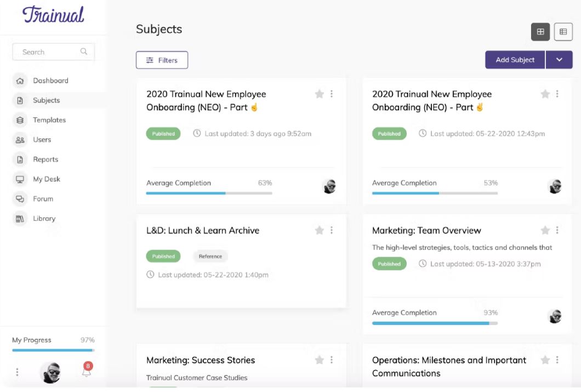
Task: Click the Filters button
Action: 162,60
